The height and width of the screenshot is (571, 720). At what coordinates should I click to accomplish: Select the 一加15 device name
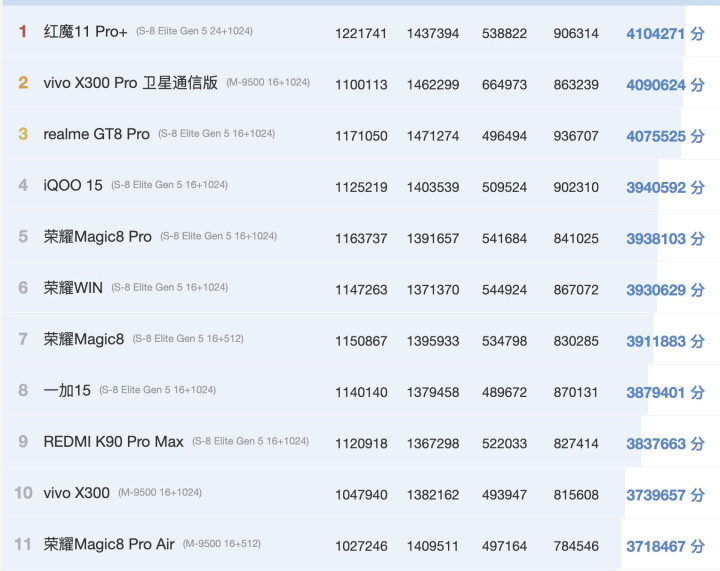(67, 391)
